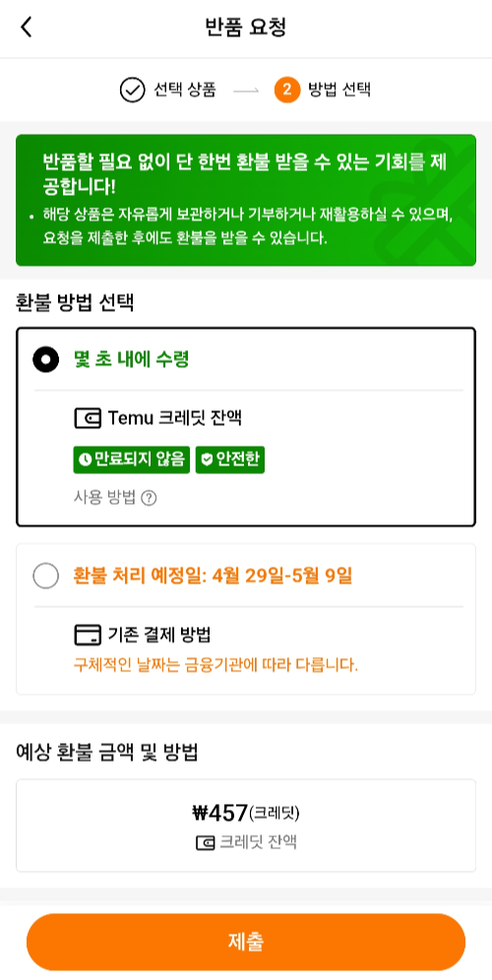
Task: Select the 환불 처리 예정일 radio option
Action: point(45,576)
